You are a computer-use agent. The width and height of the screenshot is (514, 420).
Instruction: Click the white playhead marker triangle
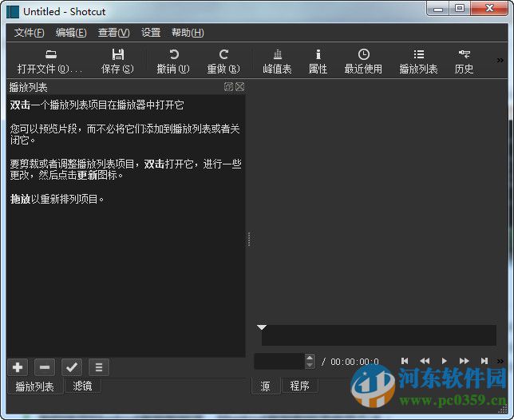click(262, 327)
